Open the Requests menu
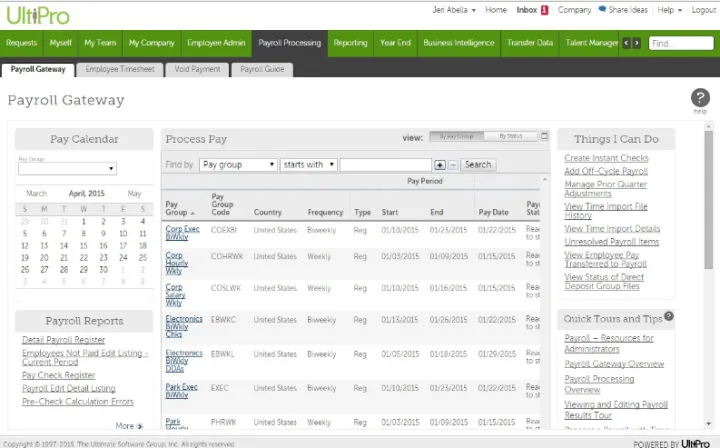The height and width of the screenshot is (448, 720). point(22,43)
